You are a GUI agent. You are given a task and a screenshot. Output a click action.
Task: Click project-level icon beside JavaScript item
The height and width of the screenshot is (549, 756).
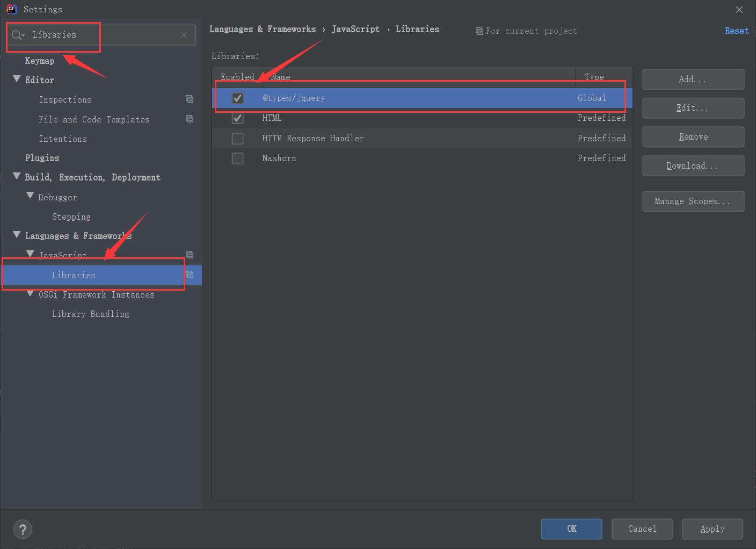190,255
